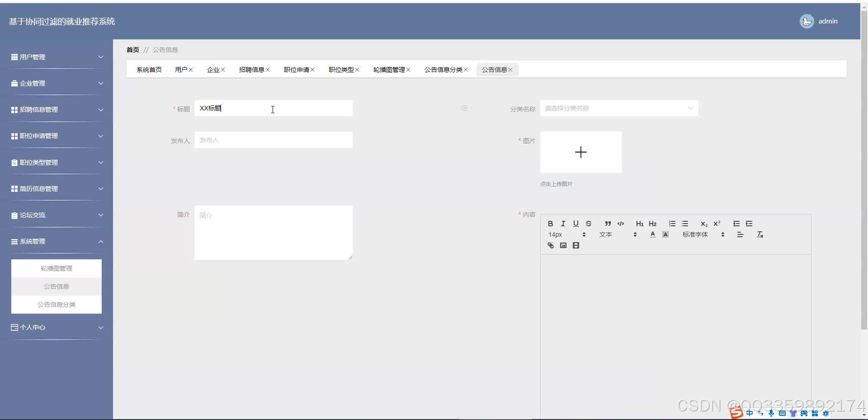Click the microphone voice input icon
This screenshot has width=868, height=420.
tap(771, 413)
